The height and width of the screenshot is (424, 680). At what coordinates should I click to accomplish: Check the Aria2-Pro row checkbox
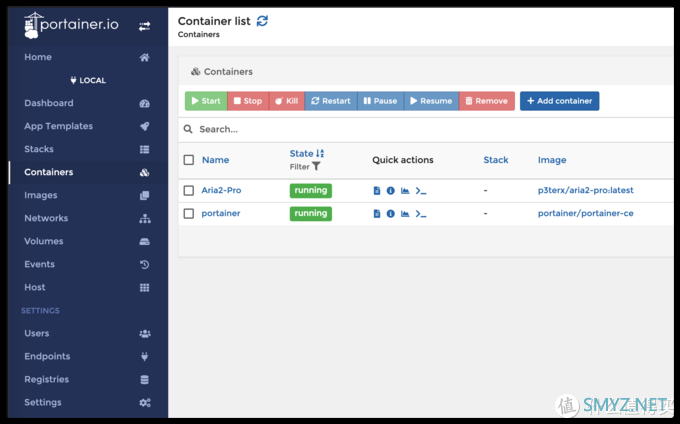(x=189, y=191)
